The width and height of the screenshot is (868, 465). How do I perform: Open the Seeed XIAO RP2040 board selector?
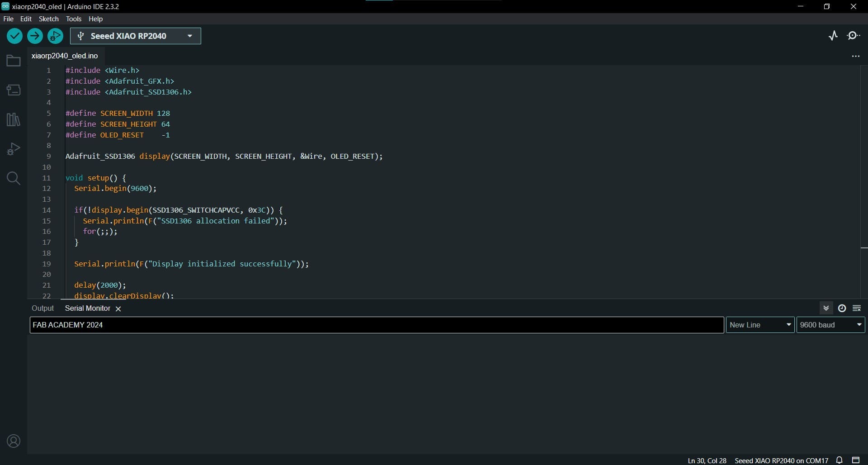point(136,36)
